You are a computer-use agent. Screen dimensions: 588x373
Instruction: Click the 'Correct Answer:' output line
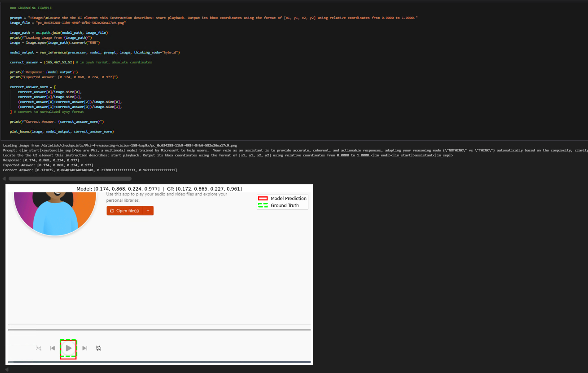click(x=90, y=170)
